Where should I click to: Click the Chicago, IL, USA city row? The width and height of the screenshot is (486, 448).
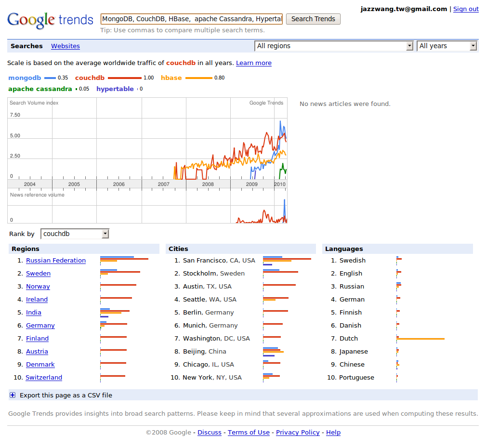click(242, 365)
